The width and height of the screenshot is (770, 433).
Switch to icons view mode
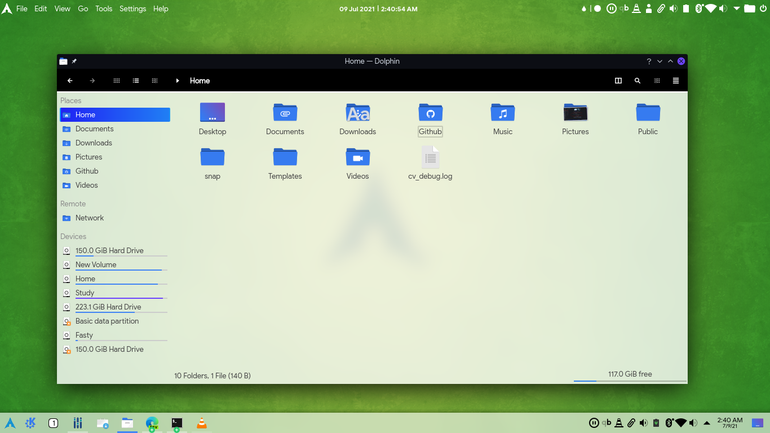pos(116,81)
